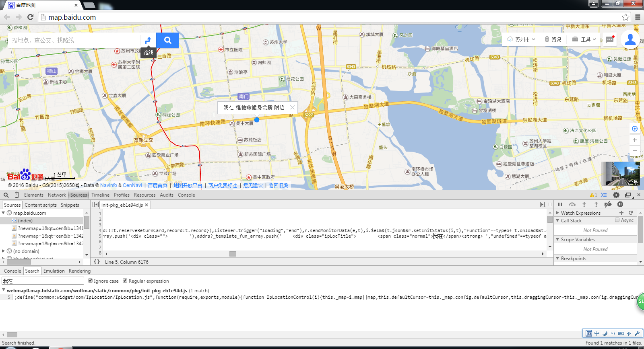Screen dimensions: 644x349
Task: Add a watch expression with plus icon
Action: pyautogui.click(x=621, y=213)
